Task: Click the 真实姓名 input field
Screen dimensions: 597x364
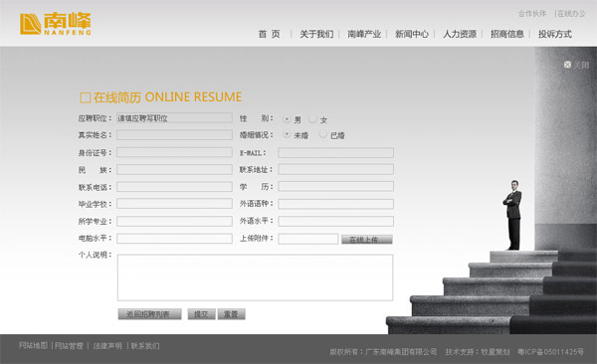Action: pyautogui.click(x=174, y=135)
